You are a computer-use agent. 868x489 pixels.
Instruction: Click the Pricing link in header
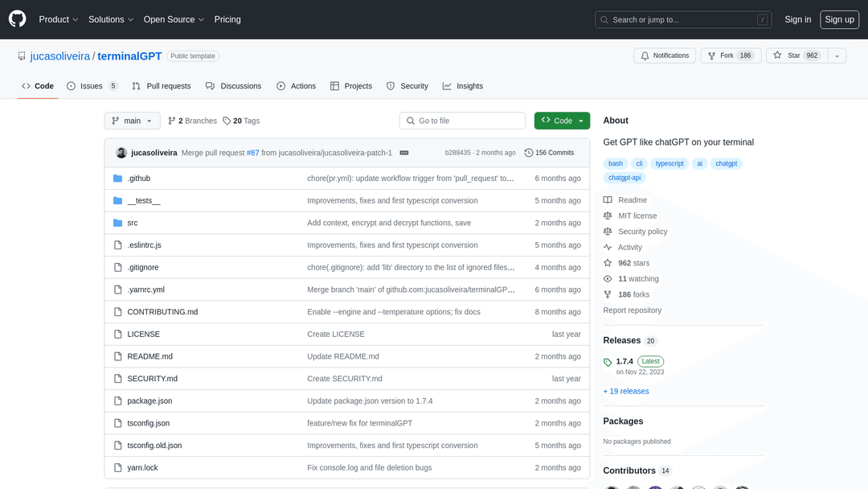227,19
